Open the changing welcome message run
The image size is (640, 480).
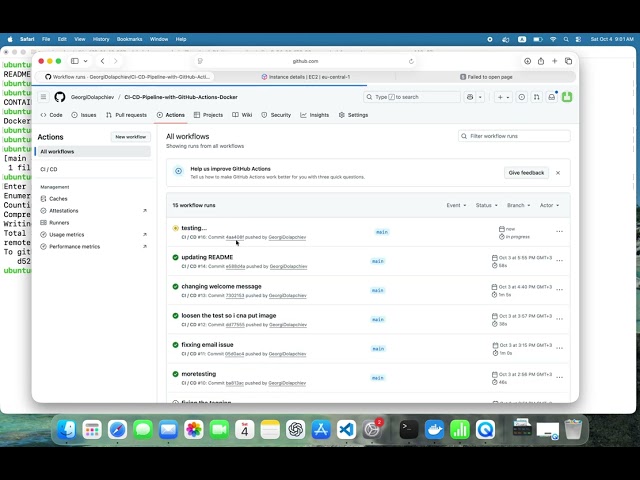pyautogui.click(x=221, y=286)
